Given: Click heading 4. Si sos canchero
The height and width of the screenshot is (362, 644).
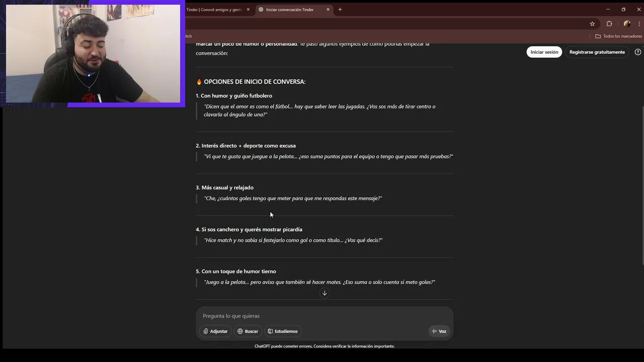Looking at the screenshot, I should [249, 229].
